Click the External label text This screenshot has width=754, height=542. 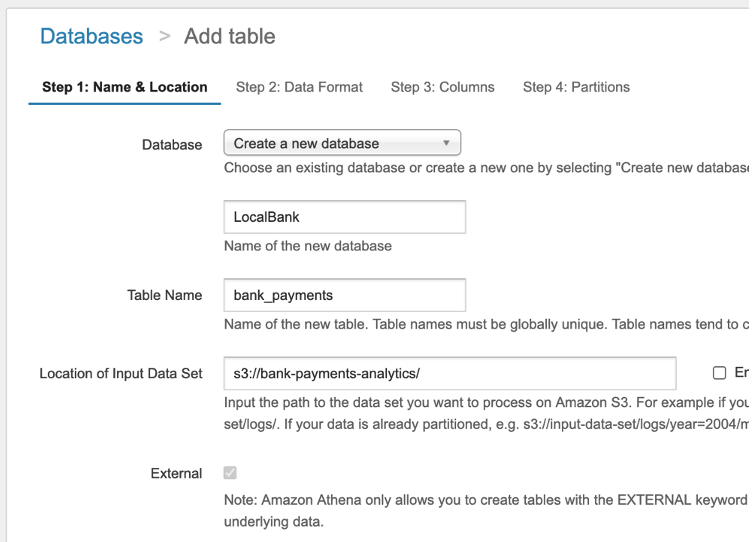[176, 473]
